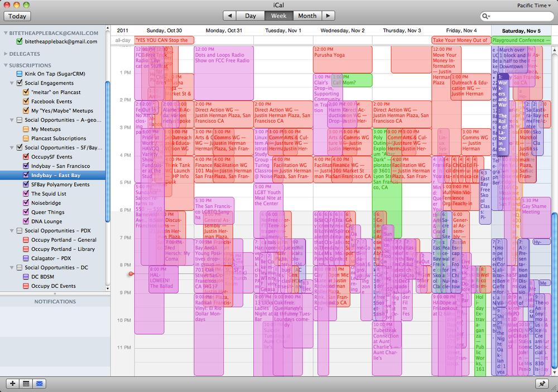Select Friday's "Outreach & Education WG" event

click(471, 87)
